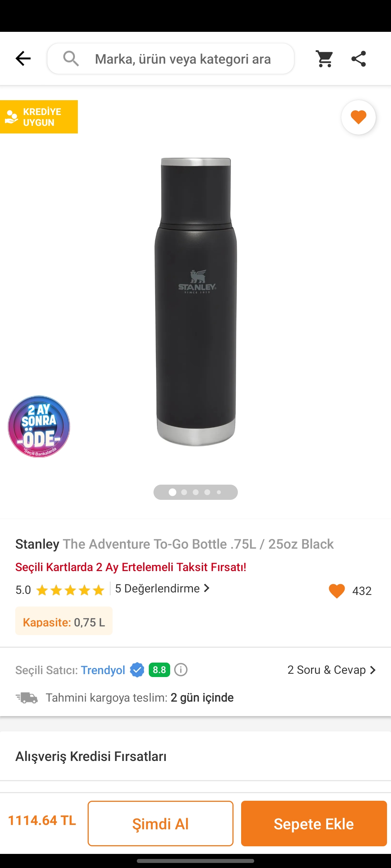Expand 2 Soru & Cevap section
The image size is (391, 868).
332,670
